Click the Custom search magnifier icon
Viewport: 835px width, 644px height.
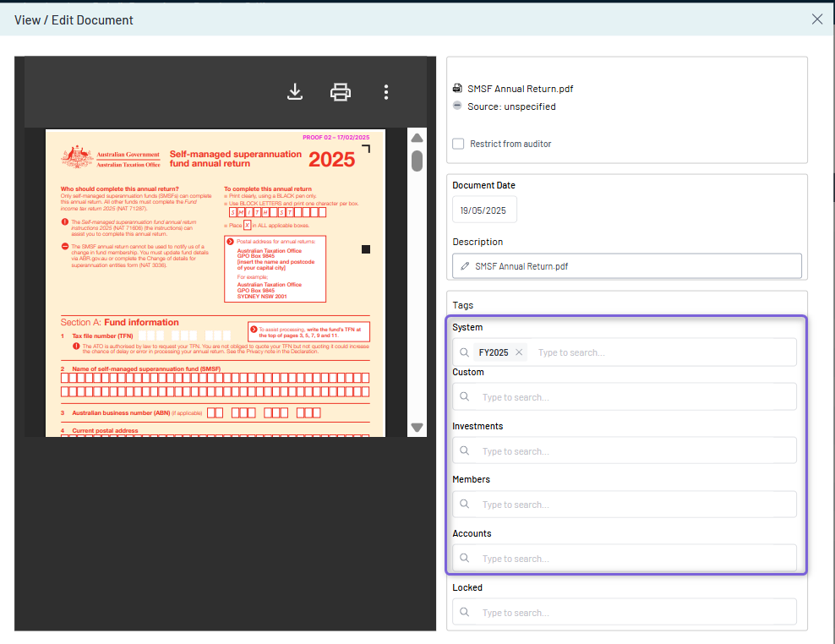[x=464, y=397]
